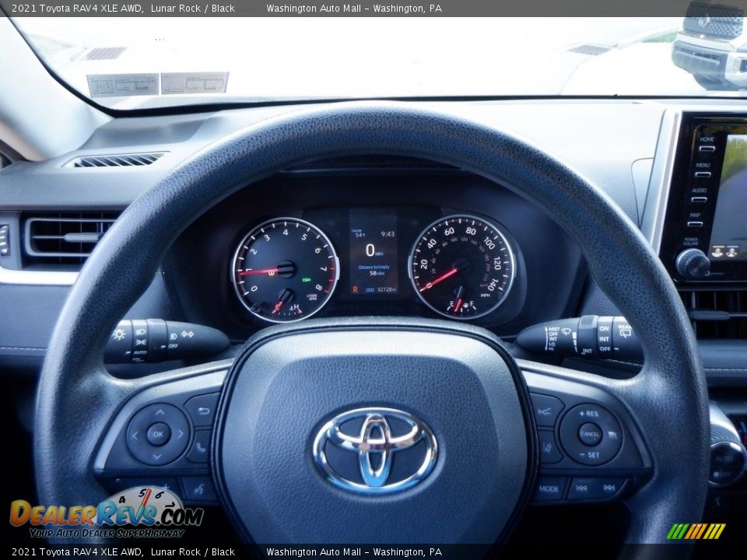Tap the left air vent thumbwheel
This screenshot has height=560, width=747.
coord(5,240)
